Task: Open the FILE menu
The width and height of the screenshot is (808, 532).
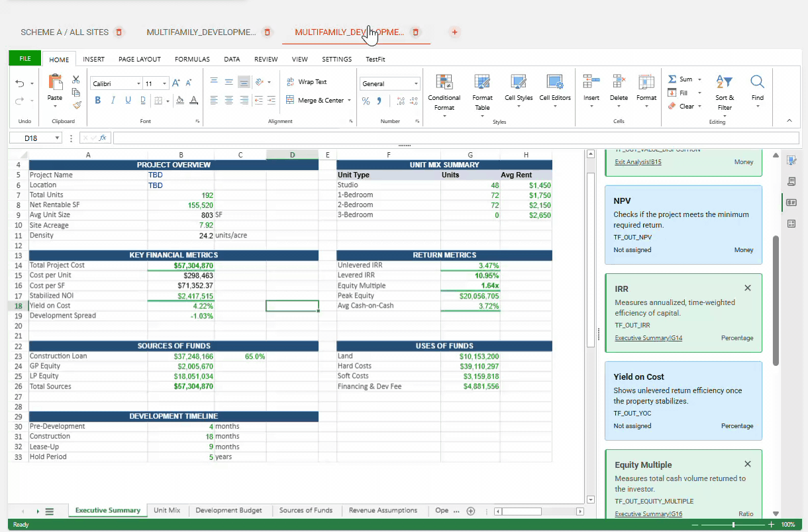Action: 25,58
